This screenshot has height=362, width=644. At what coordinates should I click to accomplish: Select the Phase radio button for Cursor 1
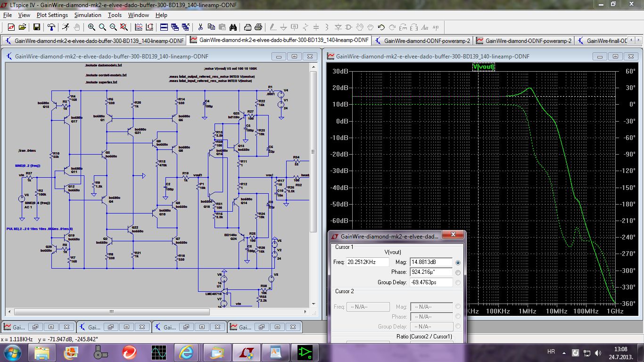click(458, 272)
